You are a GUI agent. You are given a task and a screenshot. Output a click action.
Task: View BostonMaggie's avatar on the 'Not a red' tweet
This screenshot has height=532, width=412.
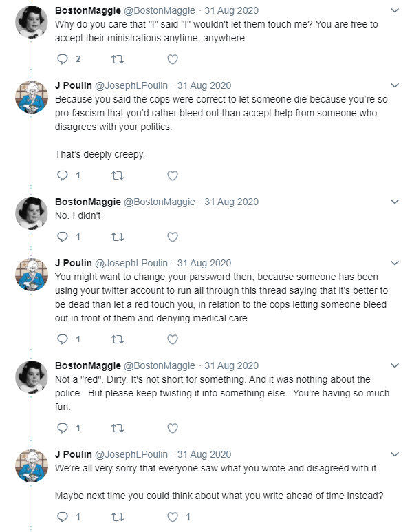(31, 377)
